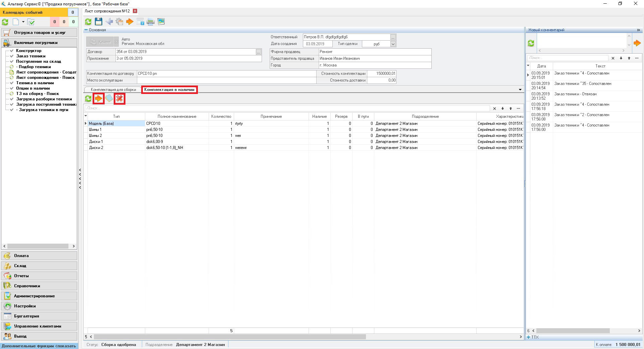
Task: Open the dropdown next to the new event icon
Action: [x=23, y=22]
